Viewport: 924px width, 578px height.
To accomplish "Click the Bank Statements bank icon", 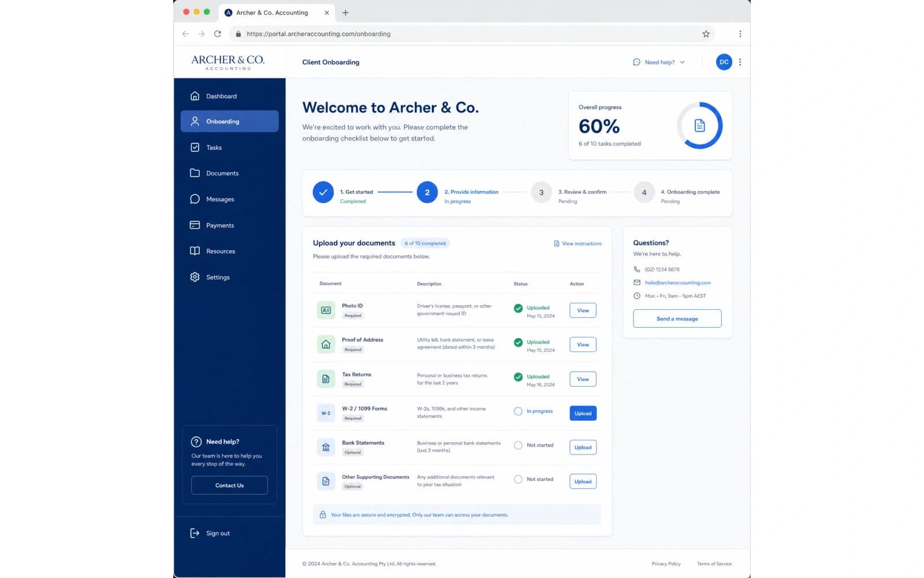I will 326,447.
